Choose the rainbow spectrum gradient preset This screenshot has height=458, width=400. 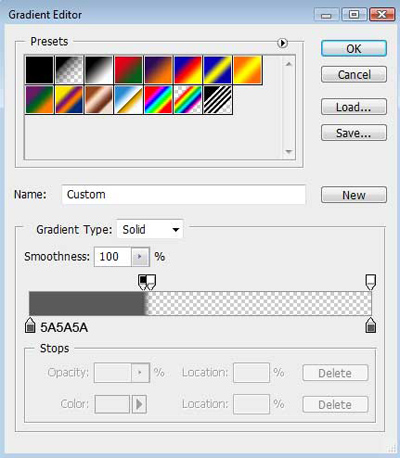[x=158, y=100]
